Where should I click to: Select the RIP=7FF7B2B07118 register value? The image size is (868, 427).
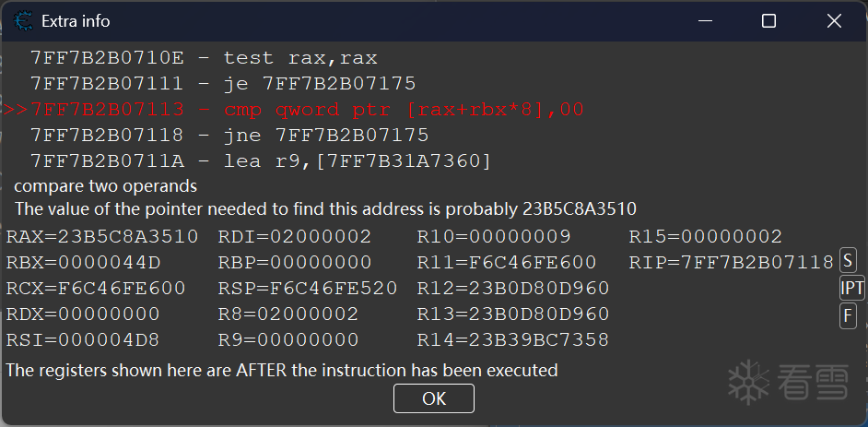(731, 263)
